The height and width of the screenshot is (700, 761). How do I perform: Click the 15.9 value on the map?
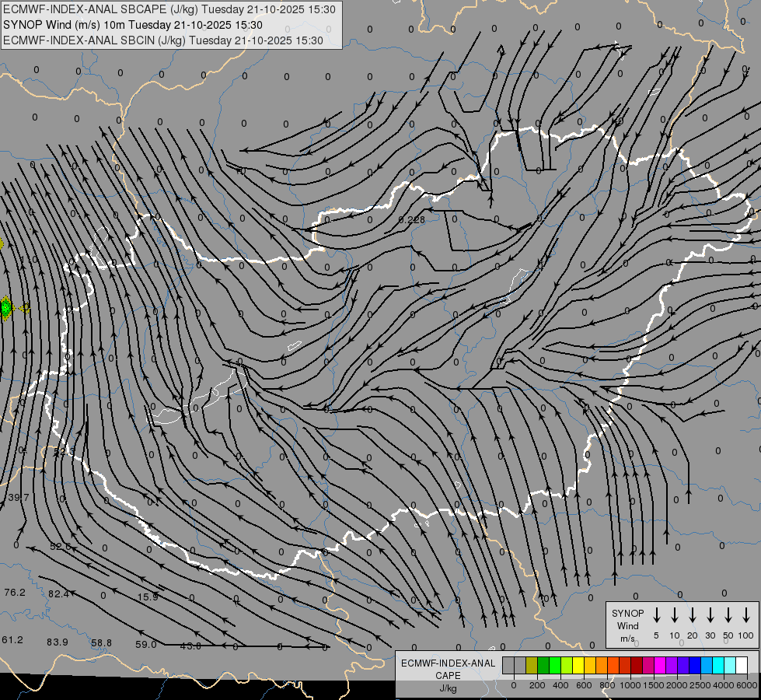(x=148, y=597)
